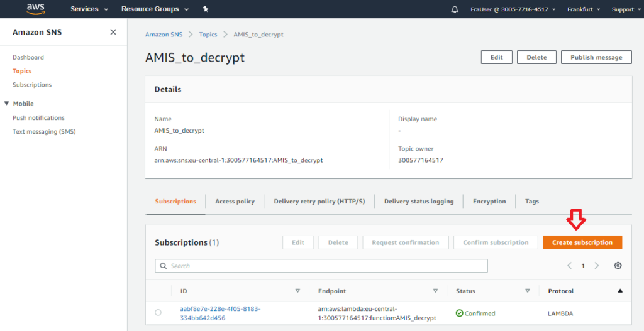Go to previous subscriptions page arrow
This screenshot has height=331, width=644.
[x=570, y=266]
